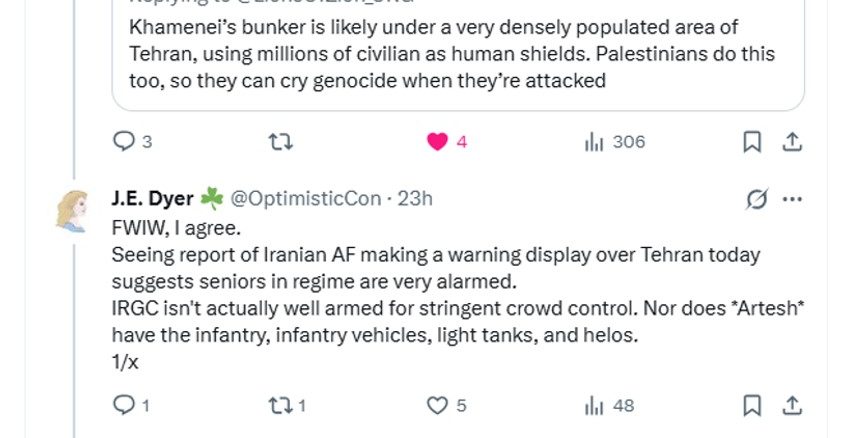Image resolution: width=844 pixels, height=438 pixels.
Task: Click the Grok explain icon on Dyer's tweet
Action: [x=757, y=199]
